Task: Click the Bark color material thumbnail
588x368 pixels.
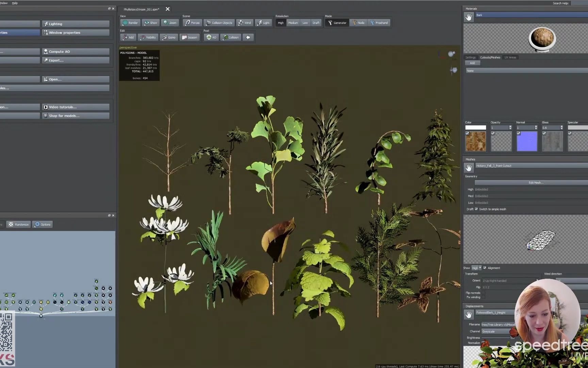Action: [x=475, y=141]
